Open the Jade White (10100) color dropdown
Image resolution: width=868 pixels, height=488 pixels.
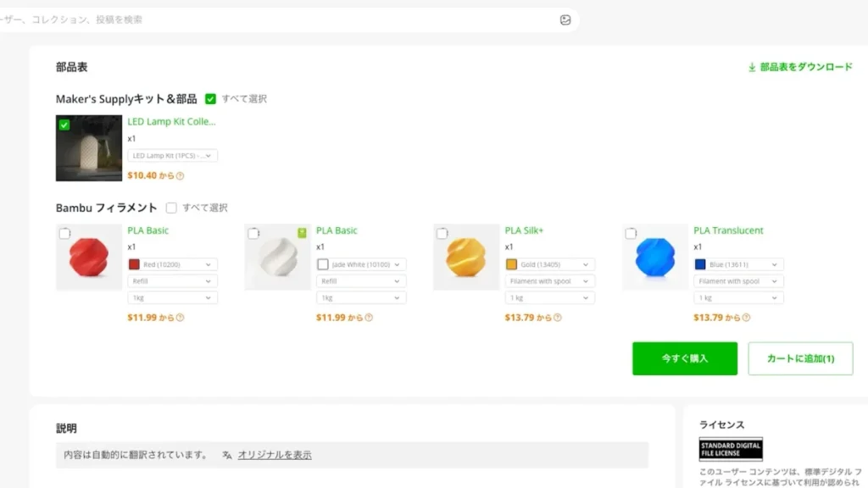pos(361,264)
